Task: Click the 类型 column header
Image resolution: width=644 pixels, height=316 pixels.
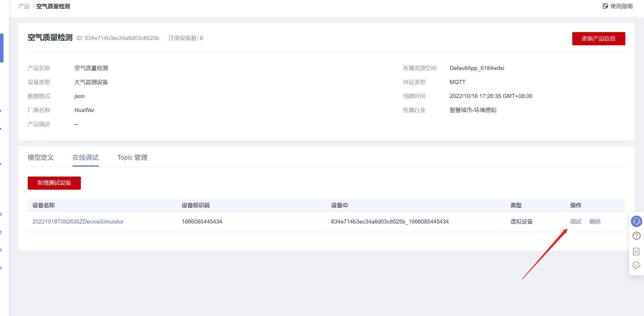Action: tap(516, 205)
